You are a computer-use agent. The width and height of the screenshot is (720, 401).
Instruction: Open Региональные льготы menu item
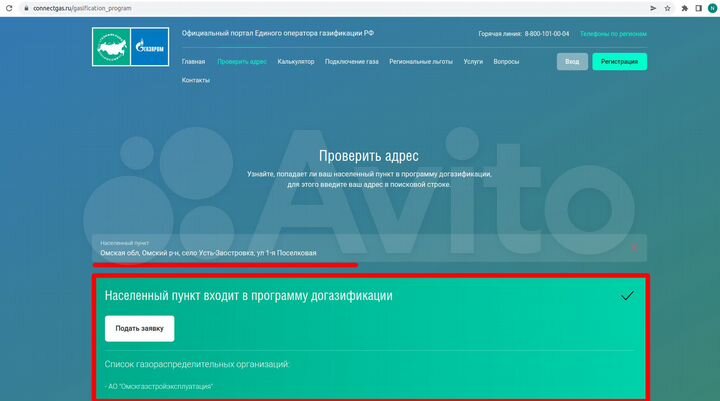pyautogui.click(x=421, y=62)
